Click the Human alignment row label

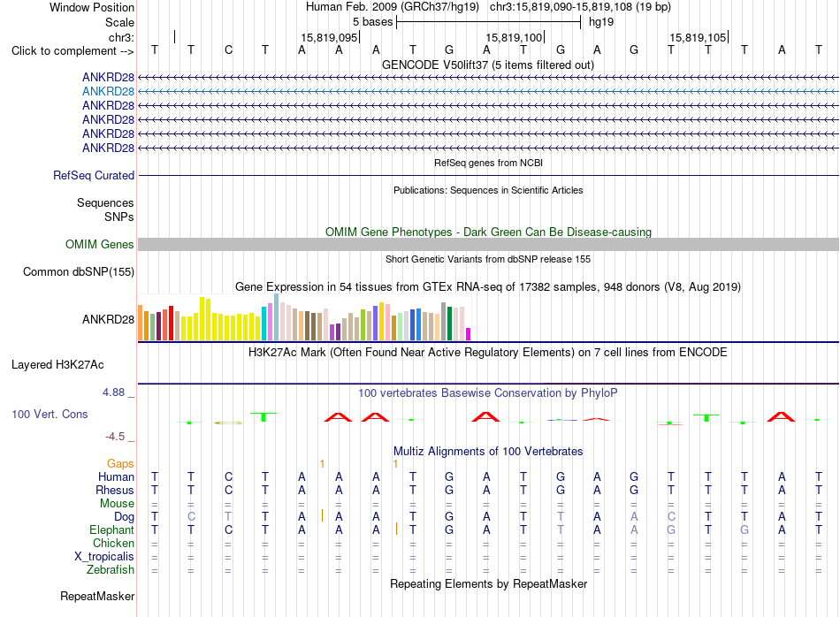(116, 476)
